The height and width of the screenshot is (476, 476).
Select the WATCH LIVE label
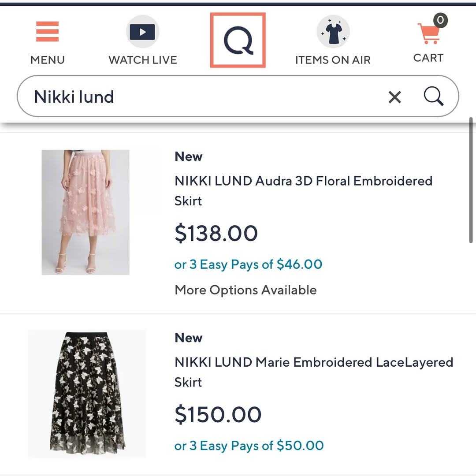143,60
